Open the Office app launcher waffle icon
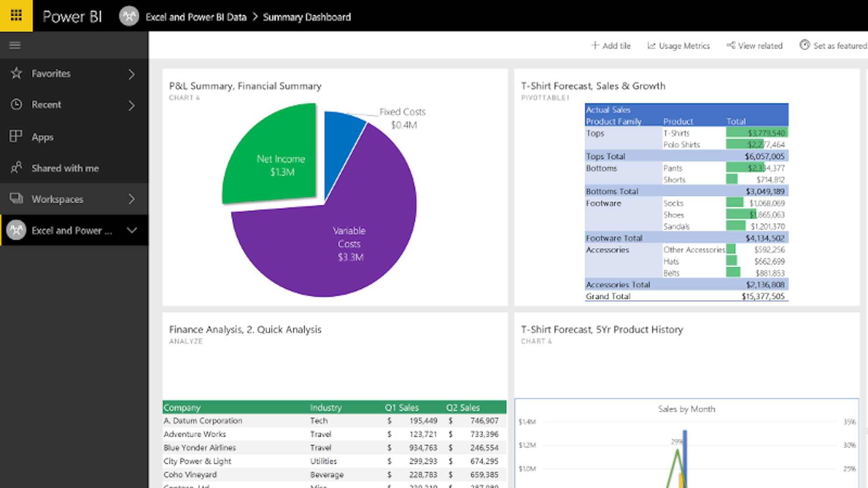 16,15
